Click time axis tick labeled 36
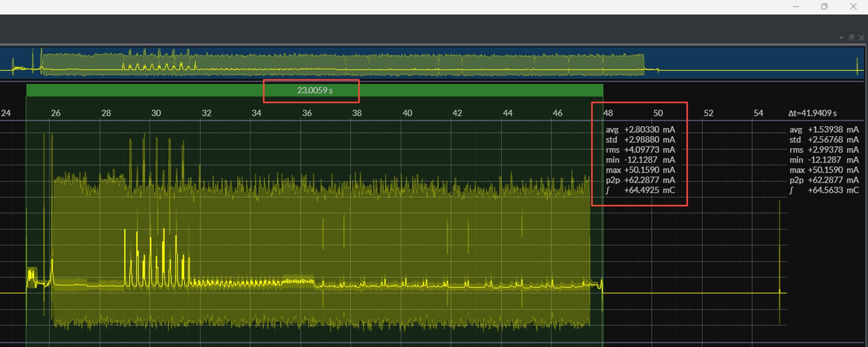Viewport: 868px width, 347px height. [x=307, y=113]
